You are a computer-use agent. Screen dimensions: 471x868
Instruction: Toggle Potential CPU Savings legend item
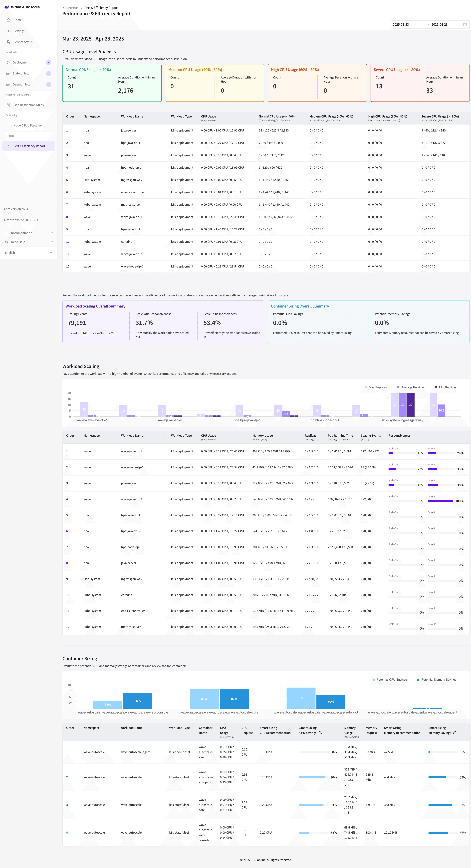pyautogui.click(x=390, y=680)
